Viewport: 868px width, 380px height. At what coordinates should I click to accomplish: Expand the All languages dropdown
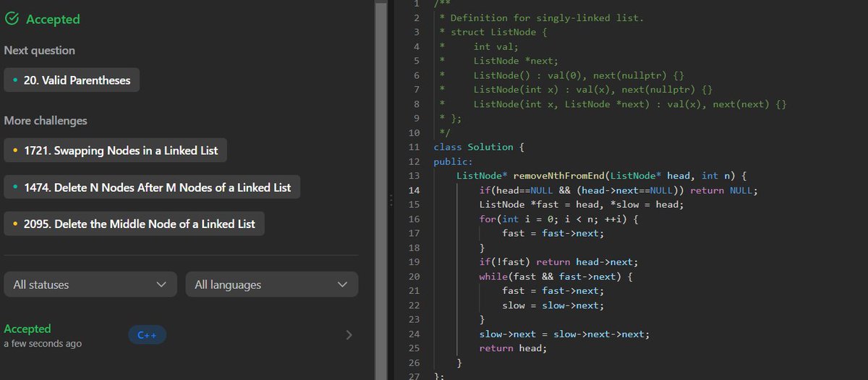(x=271, y=284)
